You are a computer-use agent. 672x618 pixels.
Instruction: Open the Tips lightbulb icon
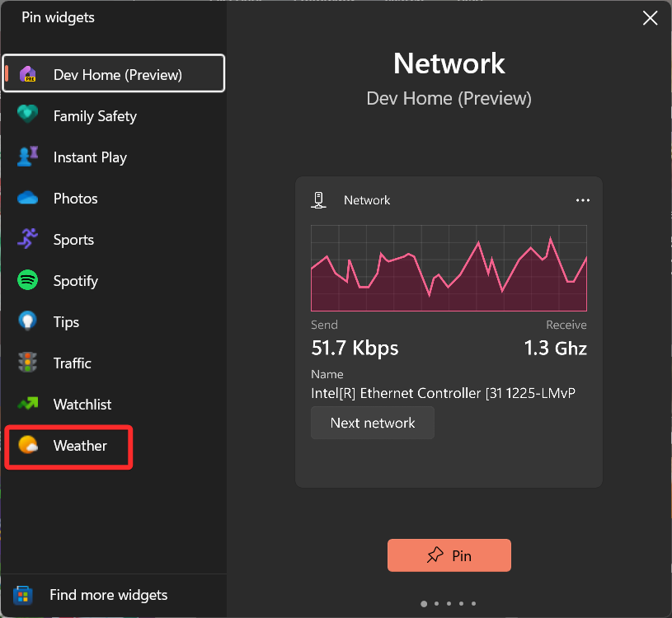(28, 321)
